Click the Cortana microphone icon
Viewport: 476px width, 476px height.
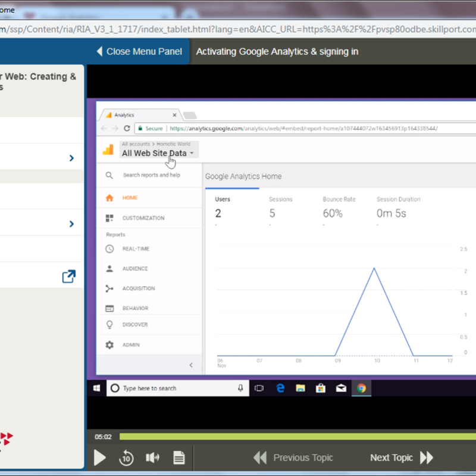click(240, 388)
